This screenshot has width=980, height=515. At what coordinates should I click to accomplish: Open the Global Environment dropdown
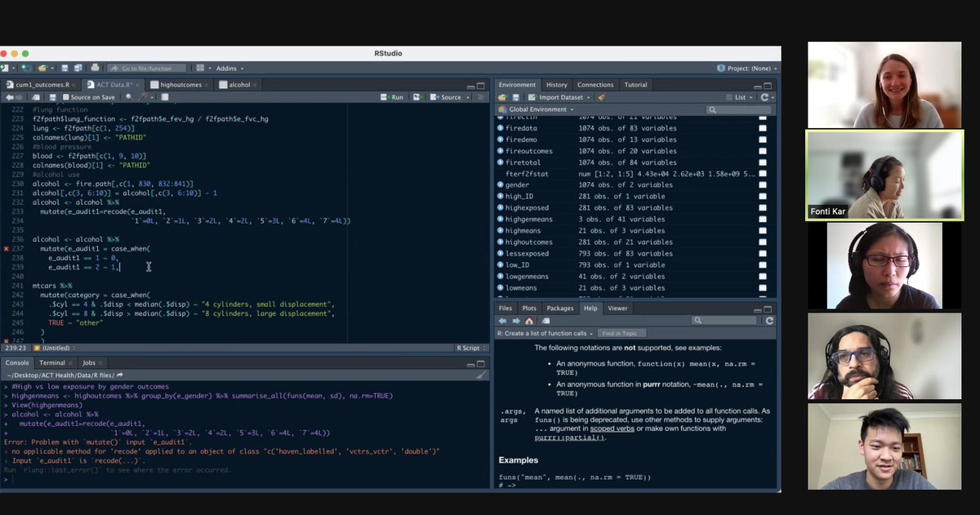pyautogui.click(x=537, y=109)
